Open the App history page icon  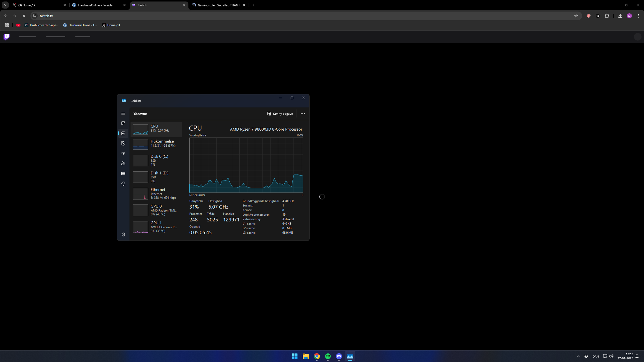tap(123, 143)
